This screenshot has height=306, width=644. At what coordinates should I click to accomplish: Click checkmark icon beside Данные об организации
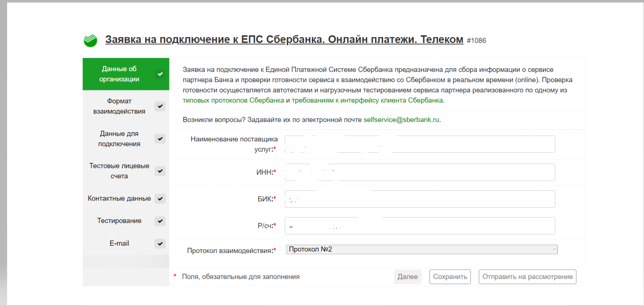pos(160,74)
